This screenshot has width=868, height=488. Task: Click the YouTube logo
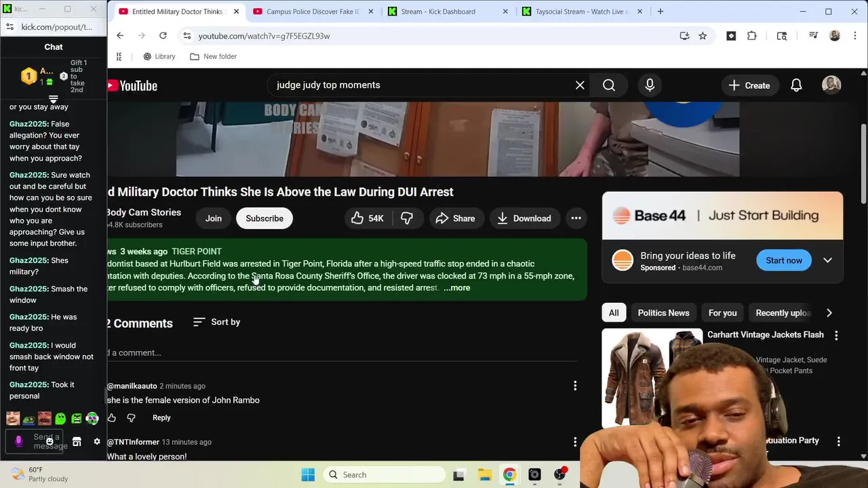pos(132,85)
